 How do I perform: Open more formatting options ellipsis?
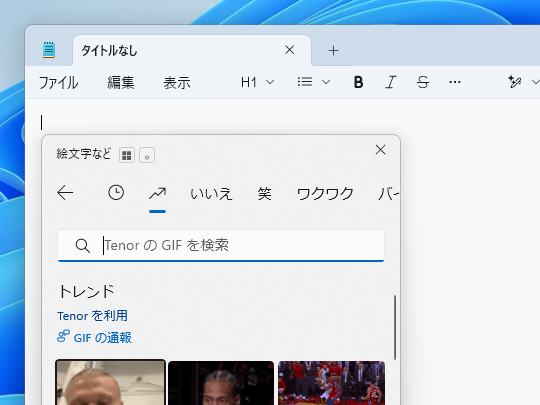point(455,82)
